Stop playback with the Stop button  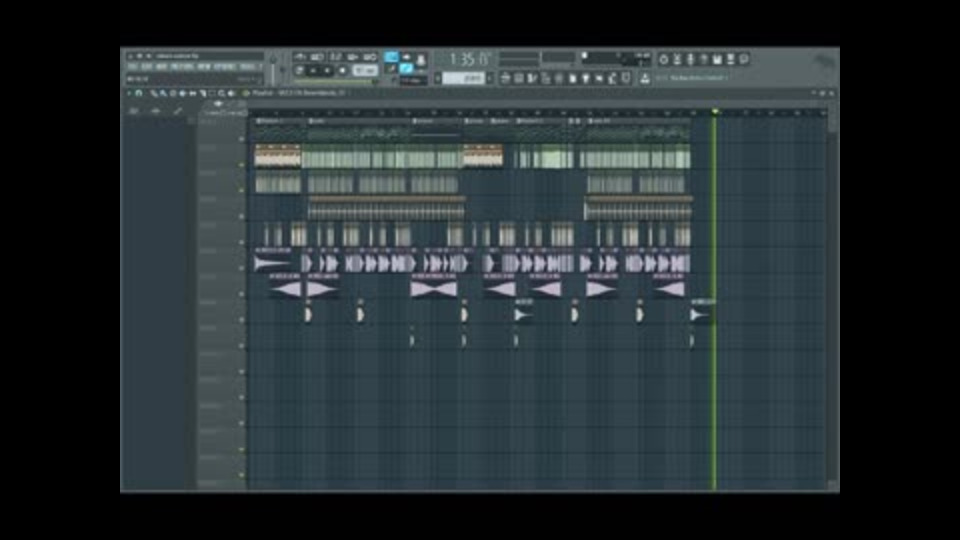pos(328,70)
